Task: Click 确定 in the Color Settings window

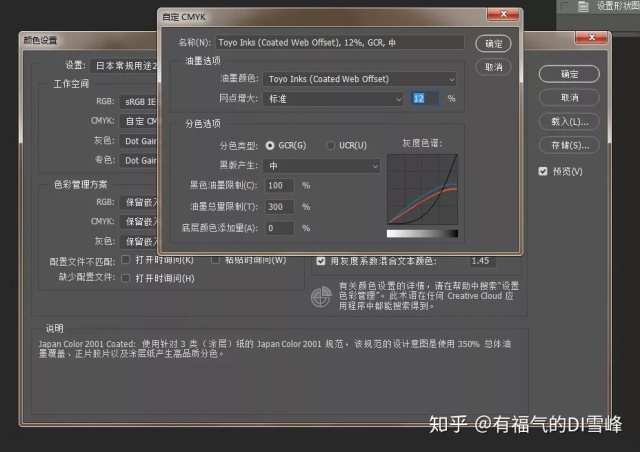Action: click(569, 74)
